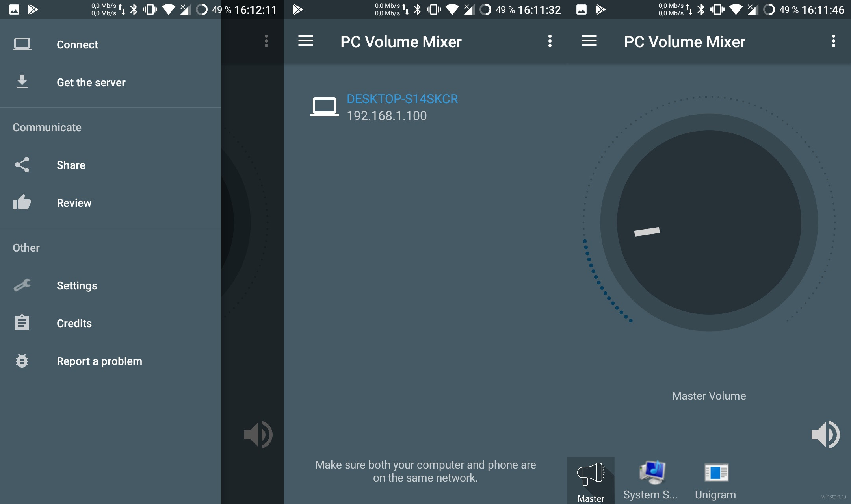
Task: Choose Report a problem
Action: 110,361
